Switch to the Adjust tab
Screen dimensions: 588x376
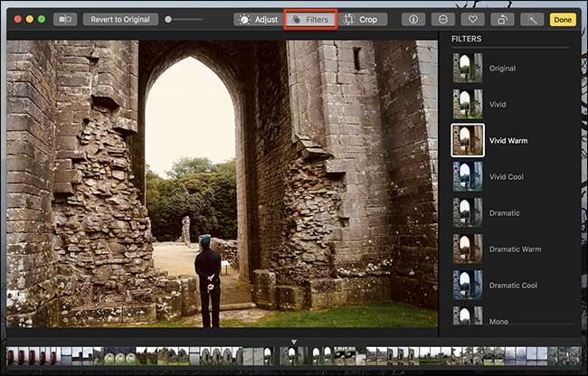tap(257, 19)
